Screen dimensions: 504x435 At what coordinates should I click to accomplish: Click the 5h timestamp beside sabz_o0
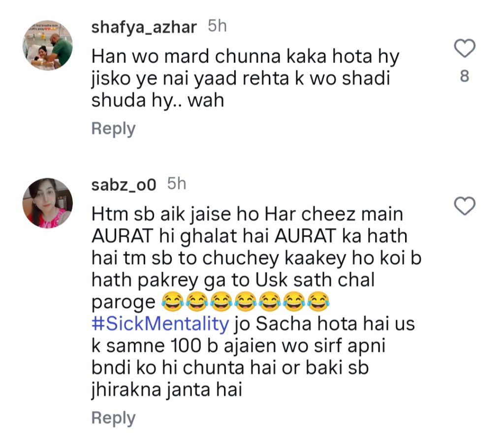(177, 185)
